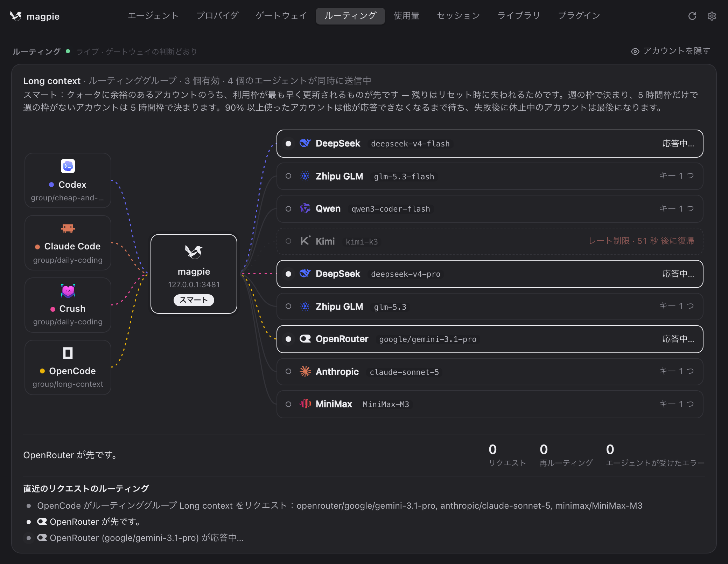Image resolution: width=728 pixels, height=564 pixels.
Task: Click the Codex agent icon
Action: coord(68,166)
